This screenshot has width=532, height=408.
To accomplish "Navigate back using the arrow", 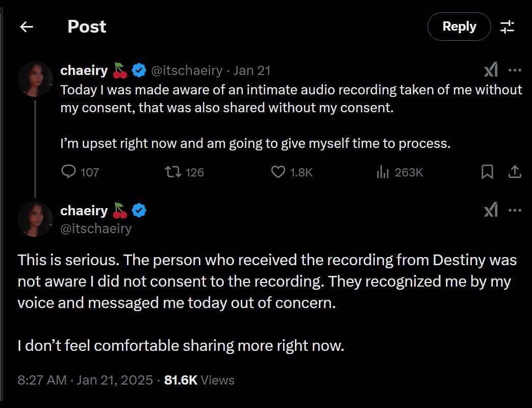I will 26,27.
